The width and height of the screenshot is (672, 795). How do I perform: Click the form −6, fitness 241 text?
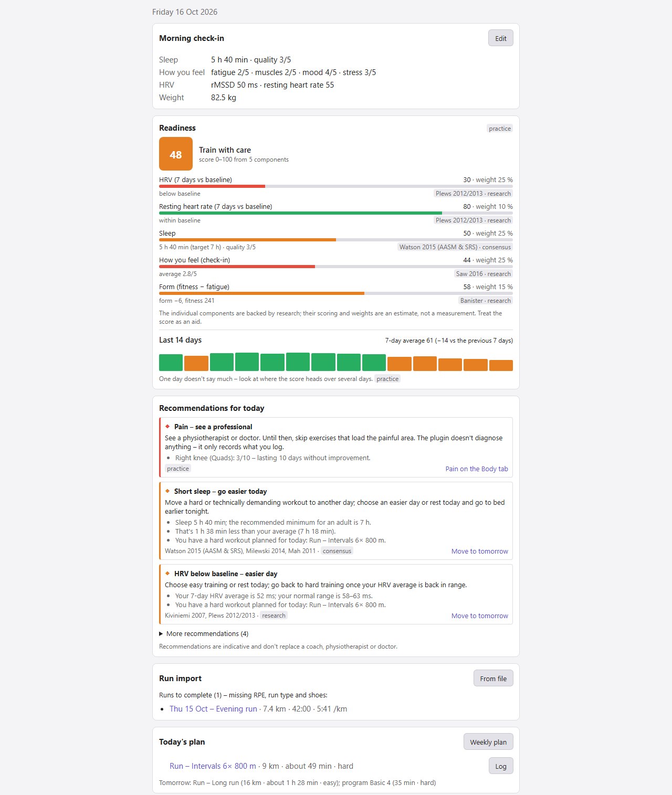(x=187, y=301)
